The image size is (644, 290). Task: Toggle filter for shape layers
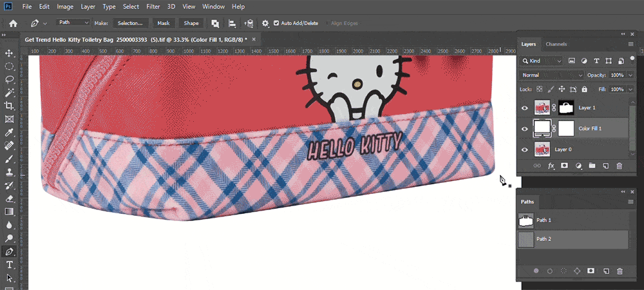point(609,61)
